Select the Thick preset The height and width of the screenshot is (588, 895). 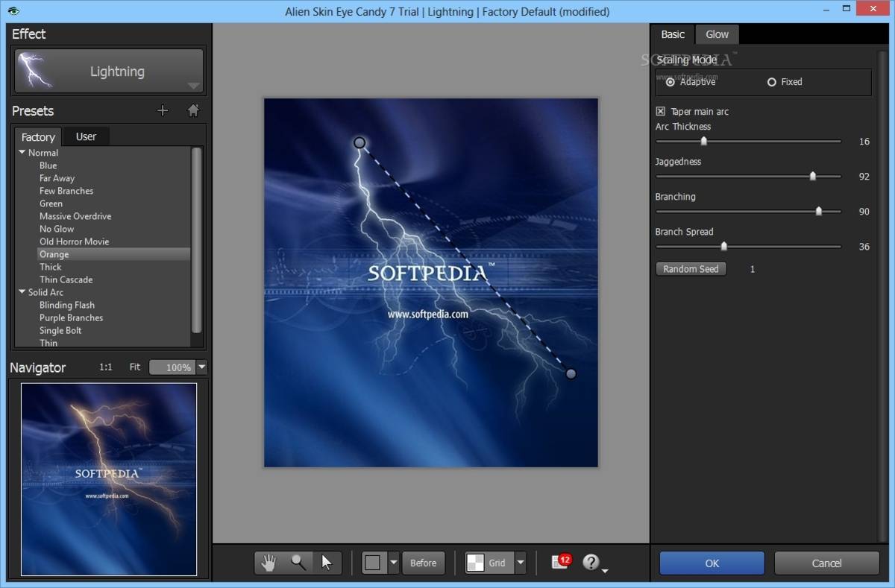[x=51, y=267]
